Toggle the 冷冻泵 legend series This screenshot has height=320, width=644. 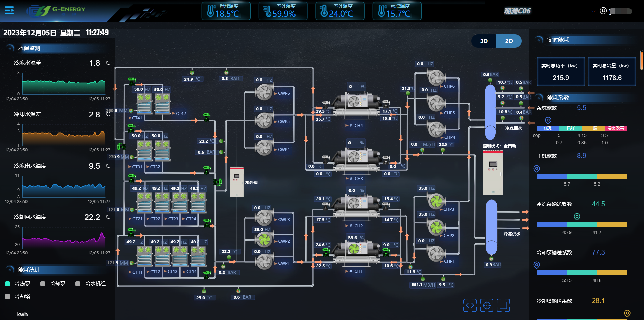click(8, 284)
